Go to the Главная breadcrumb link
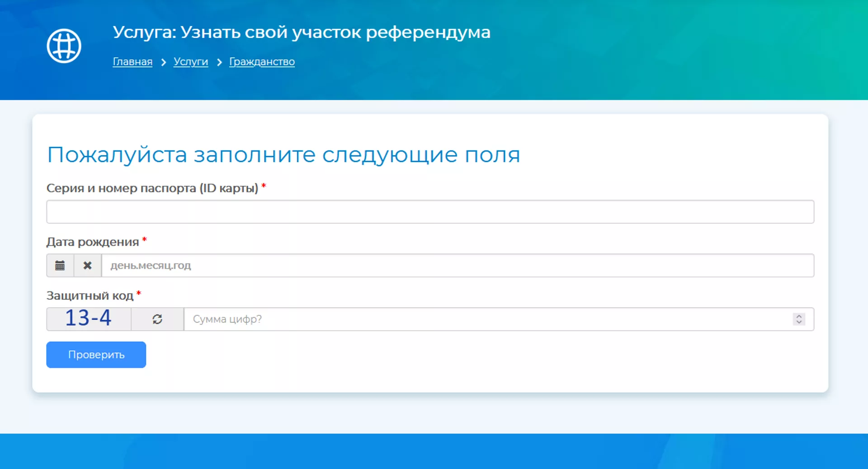The width and height of the screenshot is (868, 469). pos(132,61)
